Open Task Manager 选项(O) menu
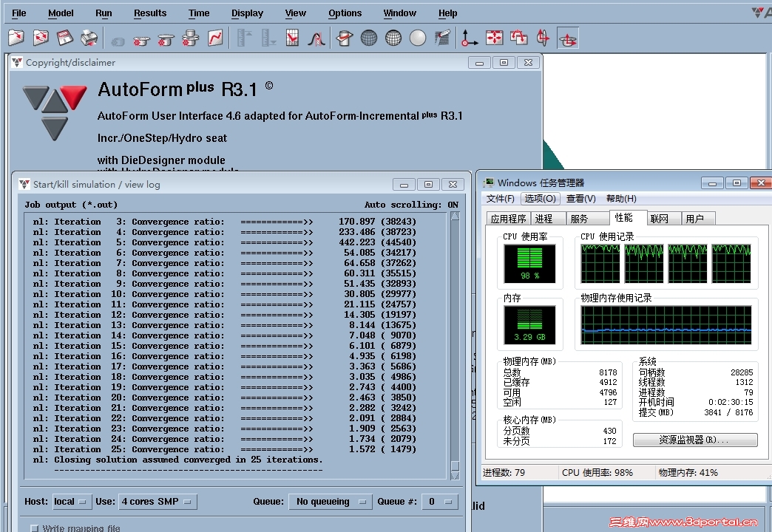 pos(540,198)
